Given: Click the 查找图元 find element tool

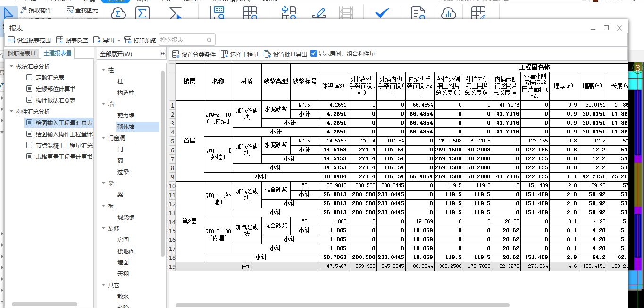Looking at the screenshot, I should coord(83,10).
